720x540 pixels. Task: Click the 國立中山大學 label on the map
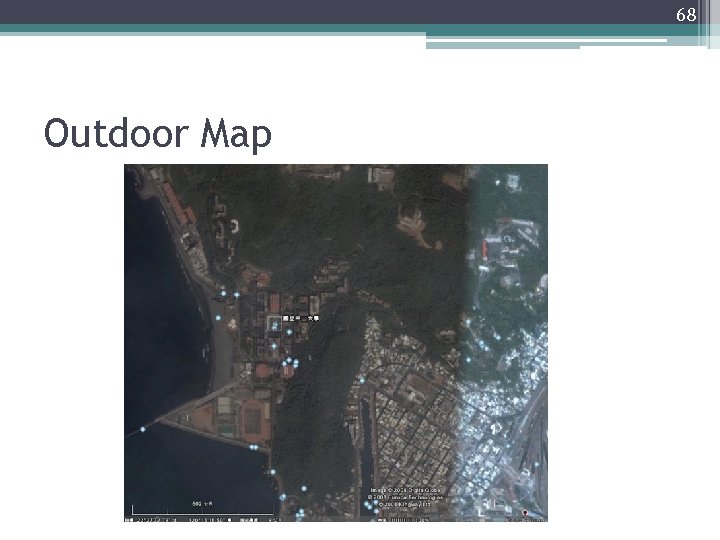(301, 318)
